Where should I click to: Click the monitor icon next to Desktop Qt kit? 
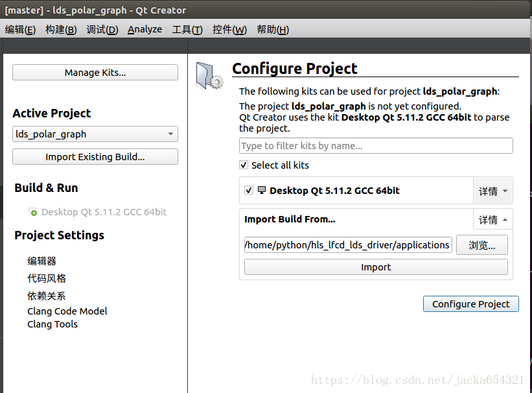pyautogui.click(x=262, y=190)
